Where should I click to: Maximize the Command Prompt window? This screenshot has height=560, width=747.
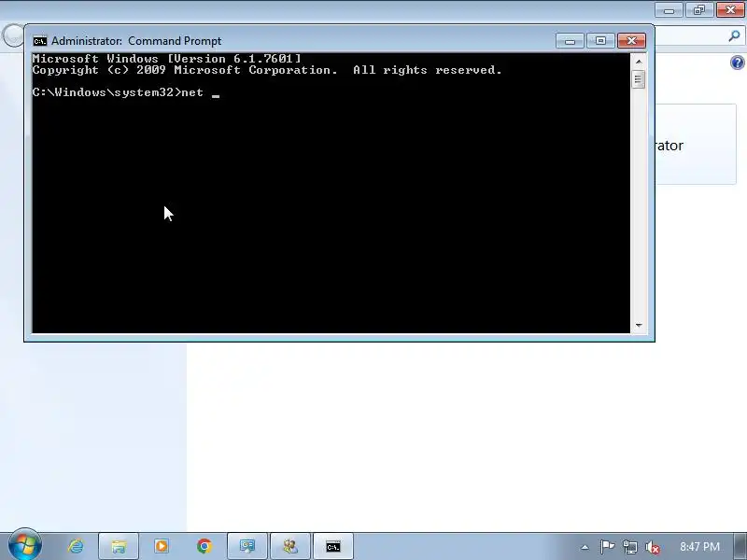click(x=600, y=41)
